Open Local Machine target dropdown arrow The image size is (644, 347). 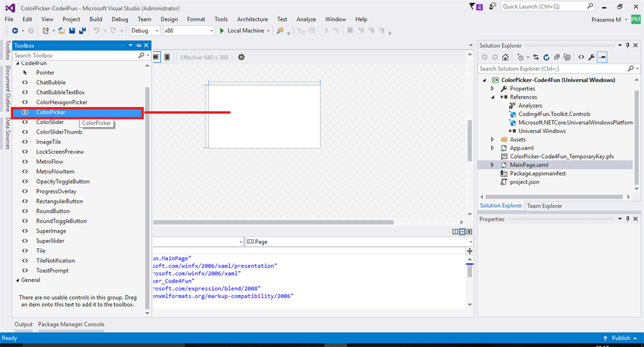click(268, 31)
